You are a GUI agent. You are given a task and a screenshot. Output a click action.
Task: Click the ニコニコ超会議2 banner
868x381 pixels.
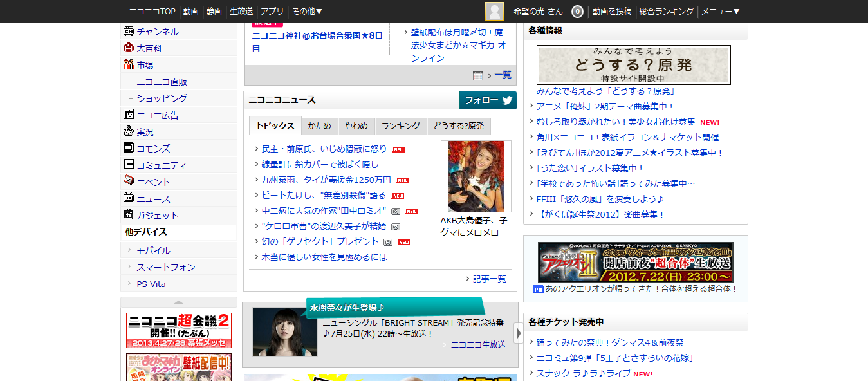(x=179, y=330)
